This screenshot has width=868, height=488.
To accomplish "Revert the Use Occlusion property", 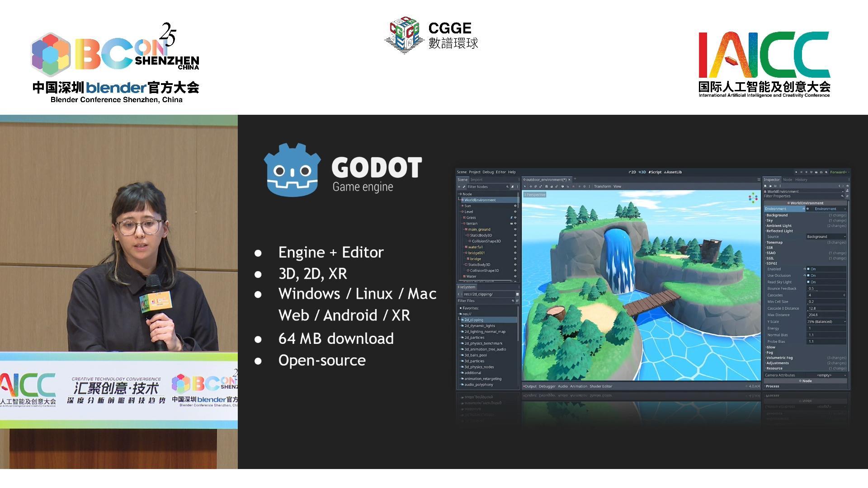I will point(805,275).
